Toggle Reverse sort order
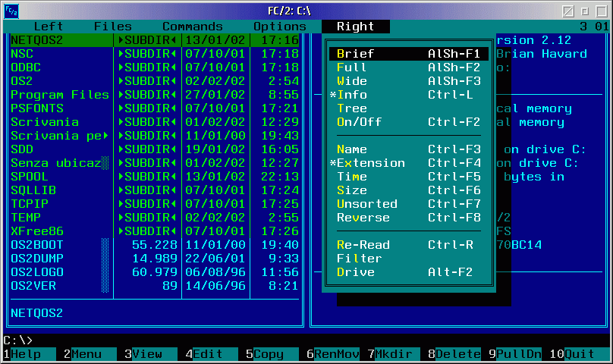613x364 pixels. pos(408,218)
